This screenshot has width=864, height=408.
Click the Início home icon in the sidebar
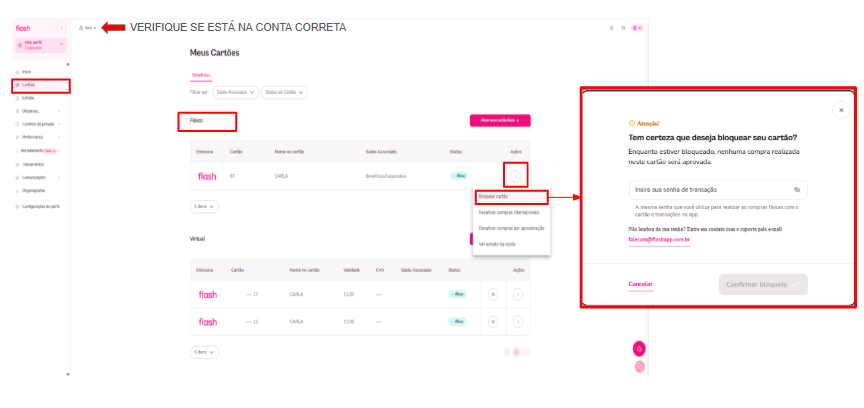(x=17, y=72)
